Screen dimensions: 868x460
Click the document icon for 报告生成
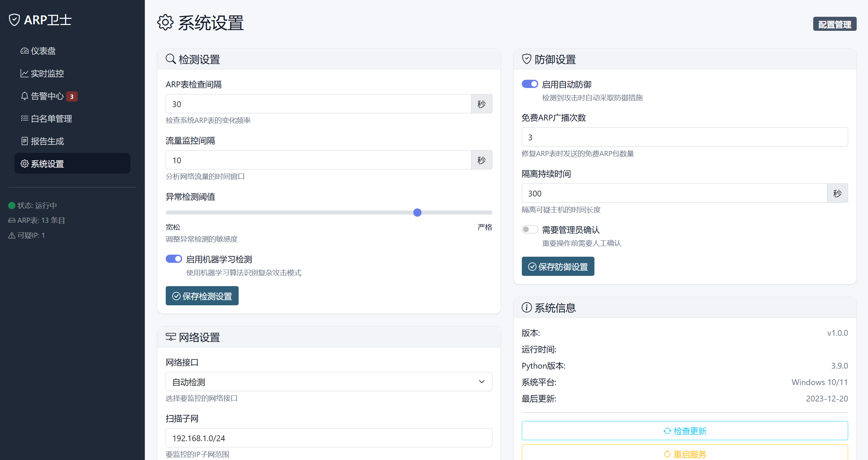click(x=24, y=141)
